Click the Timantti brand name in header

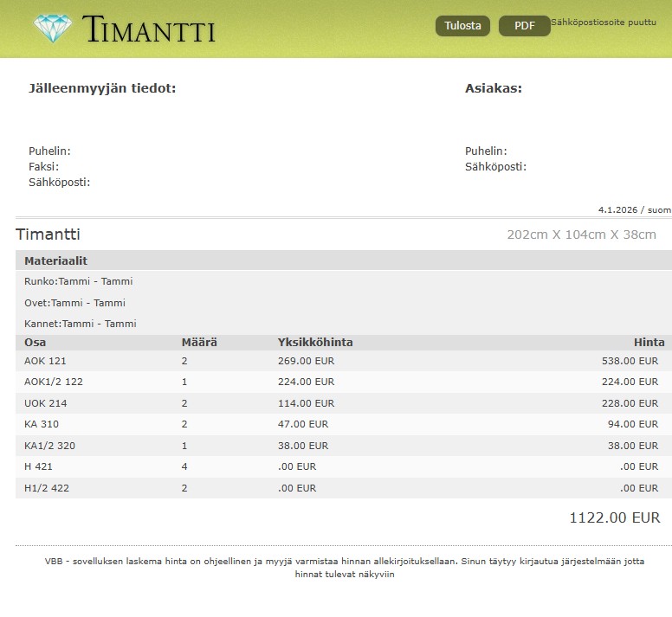149,29
